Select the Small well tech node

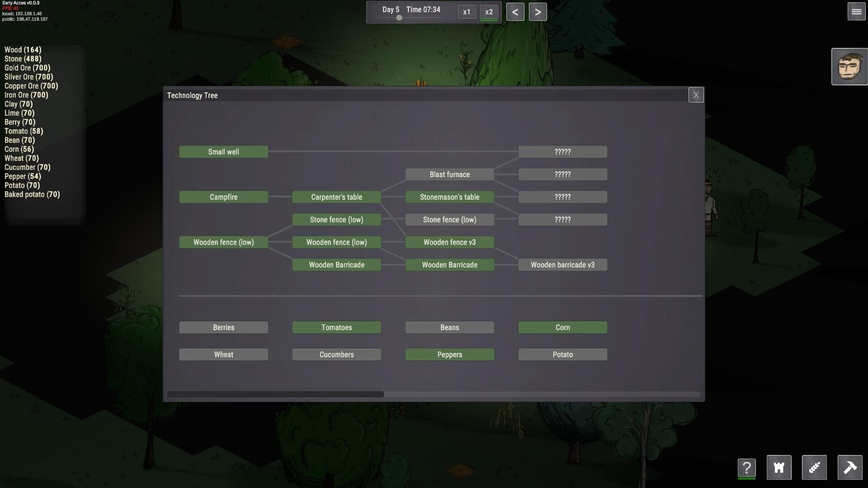point(223,152)
